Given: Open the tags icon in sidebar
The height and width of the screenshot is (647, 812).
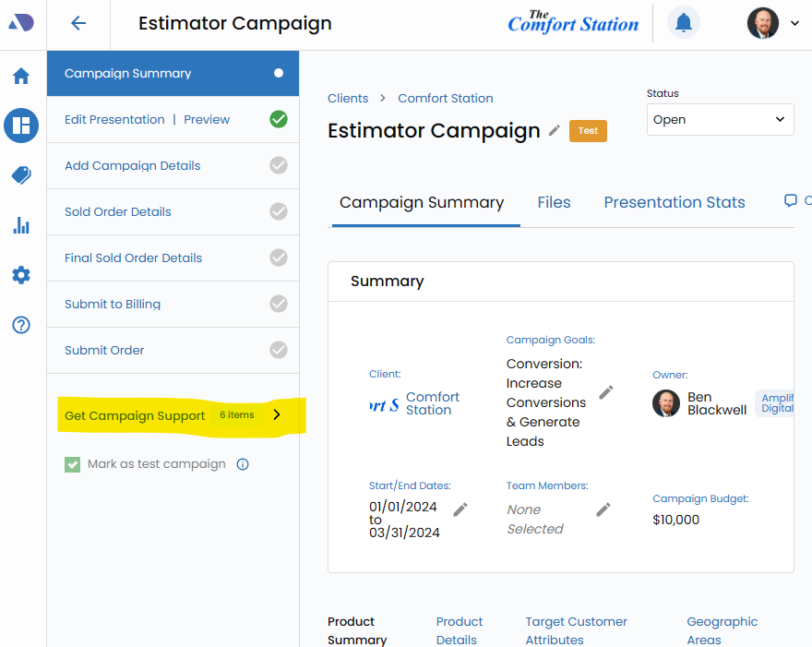Looking at the screenshot, I should [21, 175].
